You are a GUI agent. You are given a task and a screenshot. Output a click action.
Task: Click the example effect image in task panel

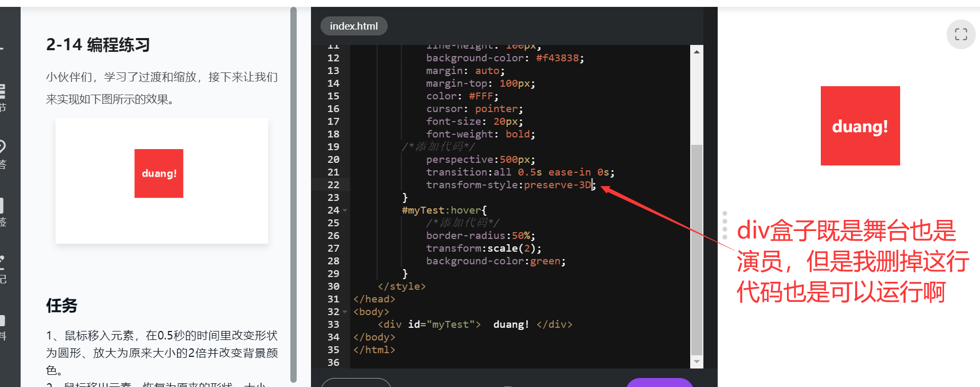click(x=162, y=181)
